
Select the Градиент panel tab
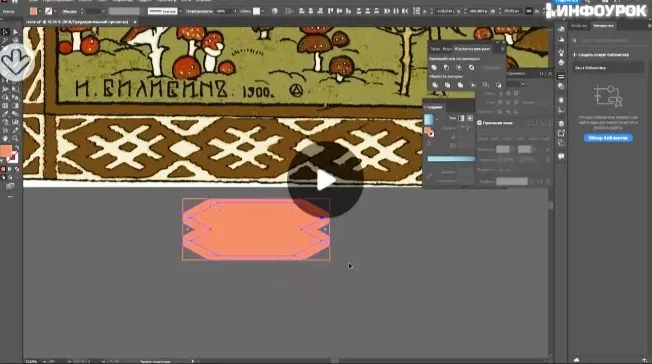click(435, 107)
